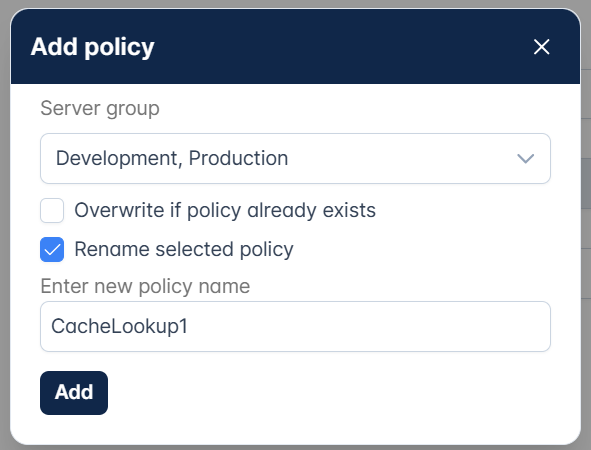Uncheck the Rename selected policy checkbox
Viewport: 591px width, 450px height.
[x=52, y=249]
